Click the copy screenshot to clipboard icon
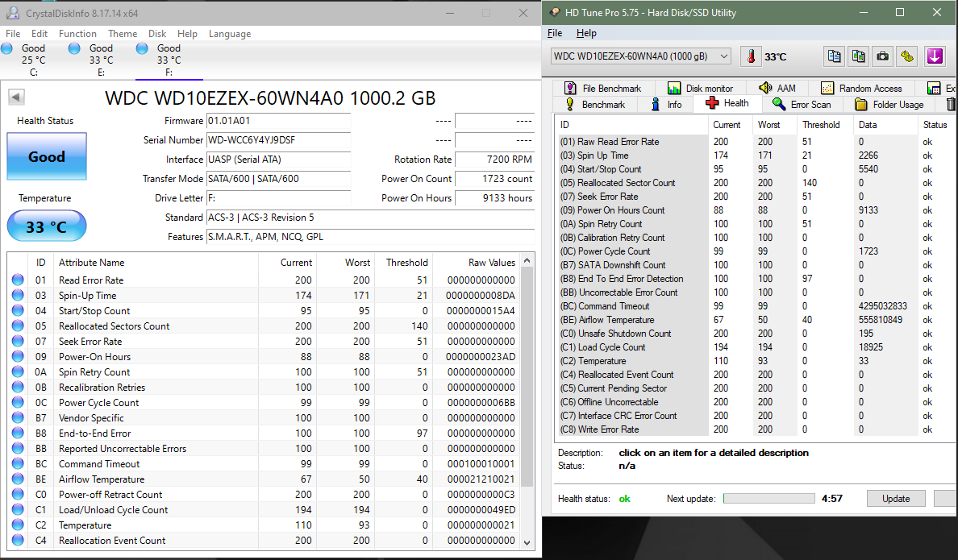 click(x=859, y=56)
